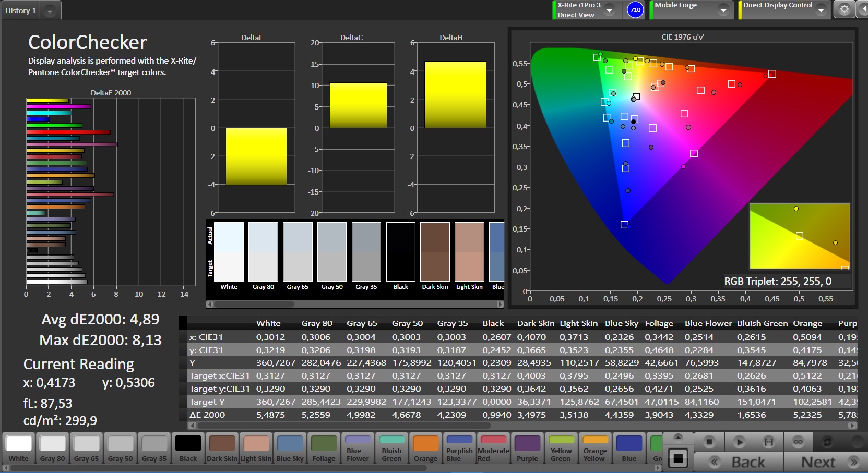Select the Gray 35 swatch button
Screen dimensions: 868x473
[154, 448]
